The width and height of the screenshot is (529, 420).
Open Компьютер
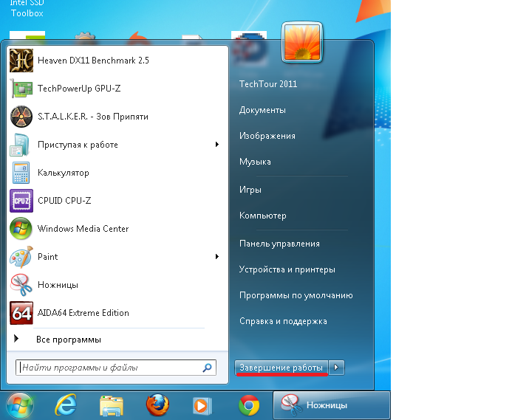tap(263, 216)
